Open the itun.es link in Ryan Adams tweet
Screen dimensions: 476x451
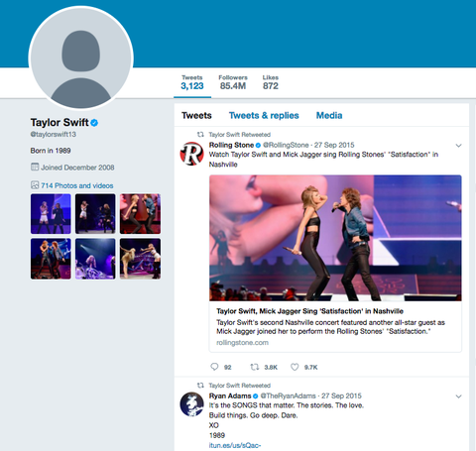point(235,445)
